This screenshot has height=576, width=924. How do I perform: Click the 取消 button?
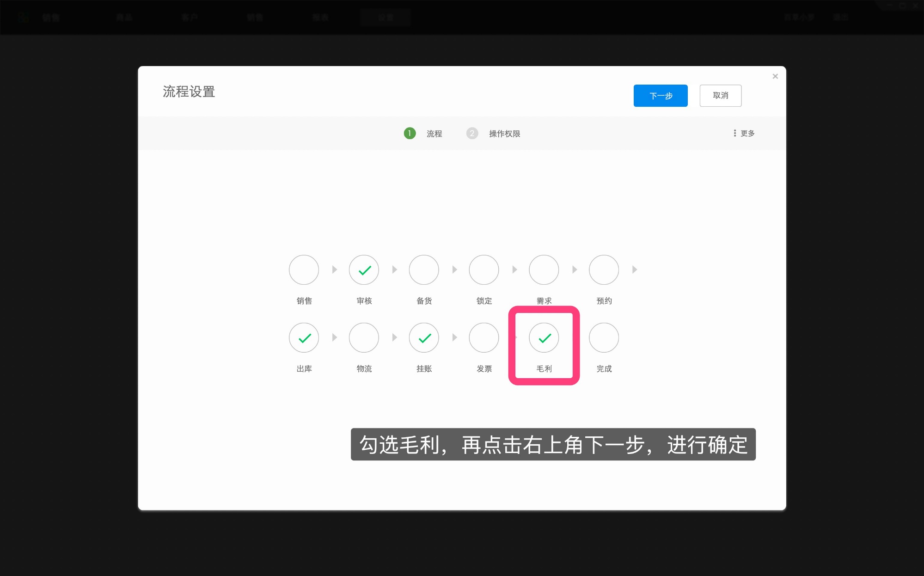721,96
